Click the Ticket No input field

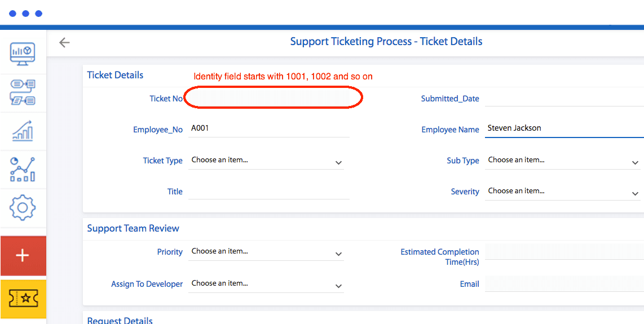[273, 98]
